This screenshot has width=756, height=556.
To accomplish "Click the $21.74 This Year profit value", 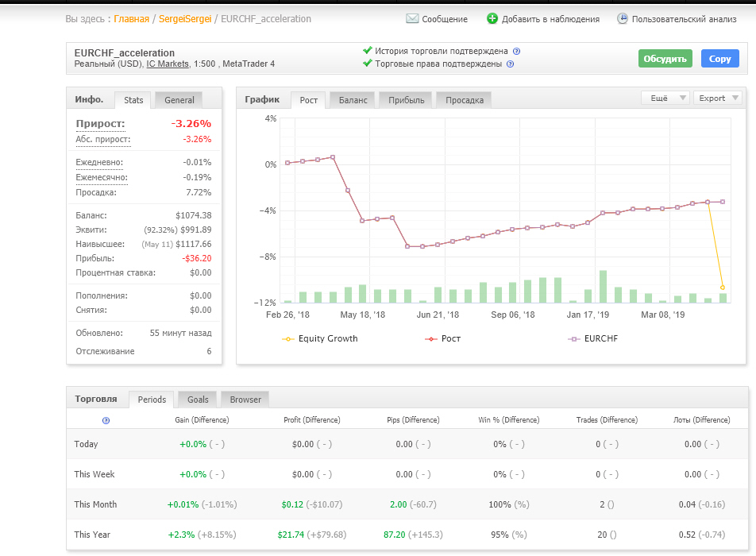I will [x=291, y=535].
